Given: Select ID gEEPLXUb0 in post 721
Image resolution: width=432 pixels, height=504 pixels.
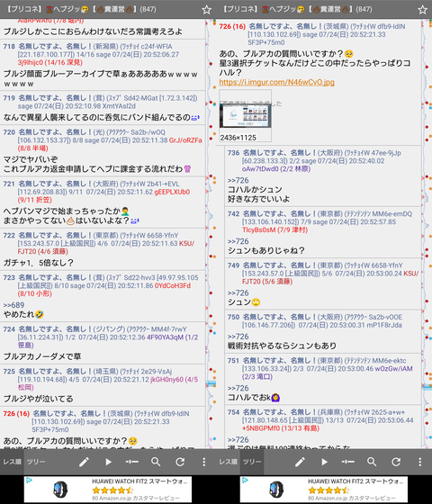Looking at the screenshot, I should pos(172,192).
